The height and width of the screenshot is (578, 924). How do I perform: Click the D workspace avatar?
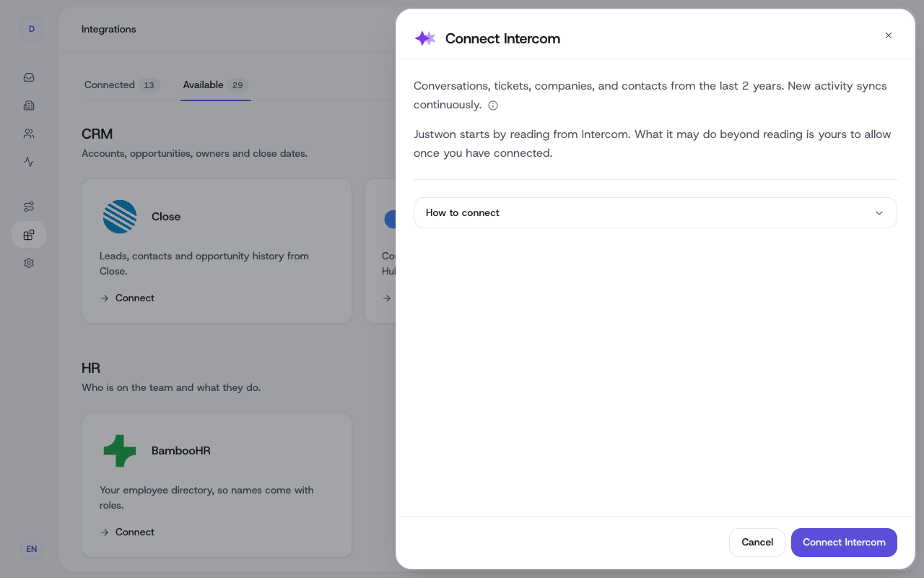(x=32, y=29)
